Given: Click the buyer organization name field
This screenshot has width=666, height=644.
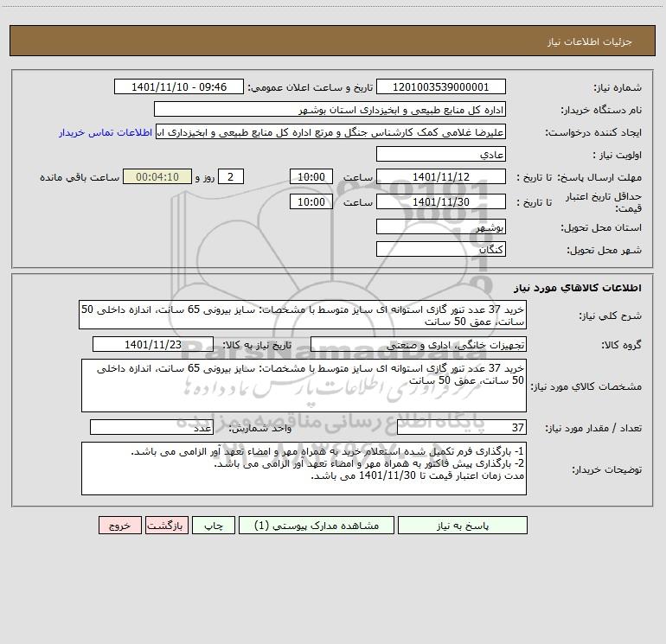Looking at the screenshot, I should pos(330,110).
